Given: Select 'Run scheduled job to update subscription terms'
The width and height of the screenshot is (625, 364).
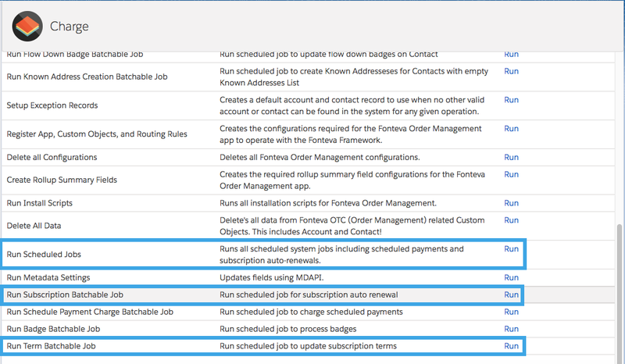Looking at the screenshot, I should pos(308,346).
